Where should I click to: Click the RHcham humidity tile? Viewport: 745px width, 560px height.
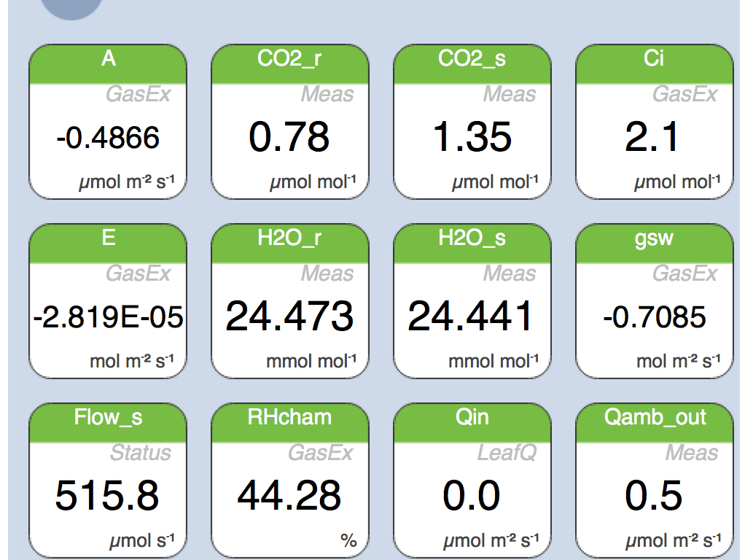pos(290,481)
